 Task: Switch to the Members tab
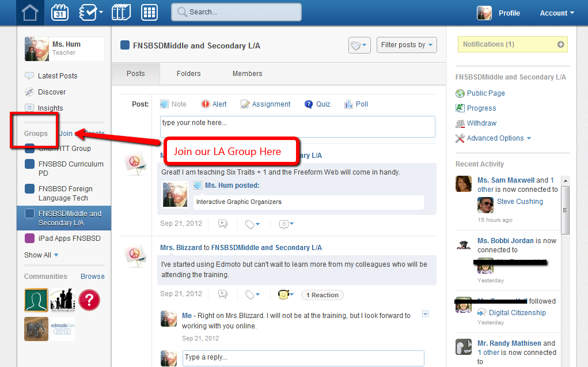[247, 74]
